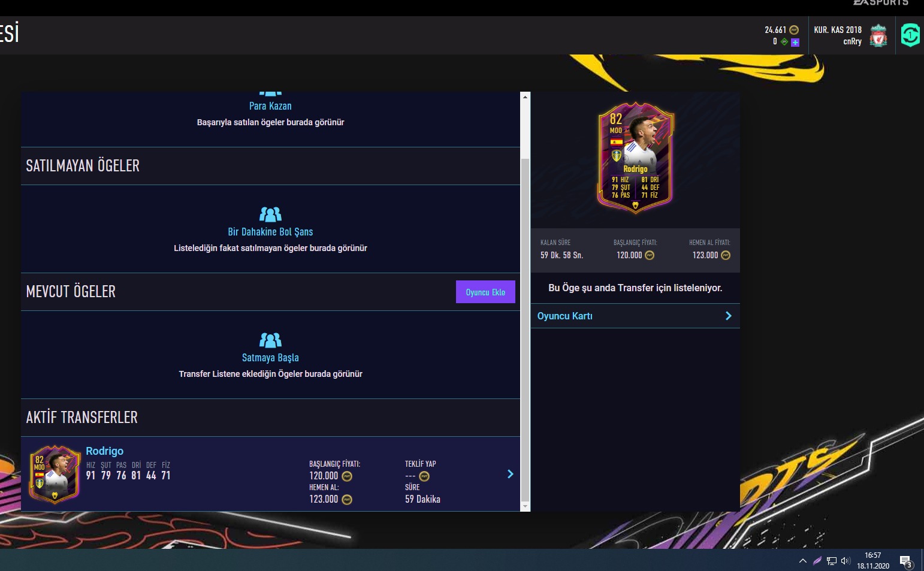
Task: Click the Liverpool club crest icon
Action: point(878,36)
